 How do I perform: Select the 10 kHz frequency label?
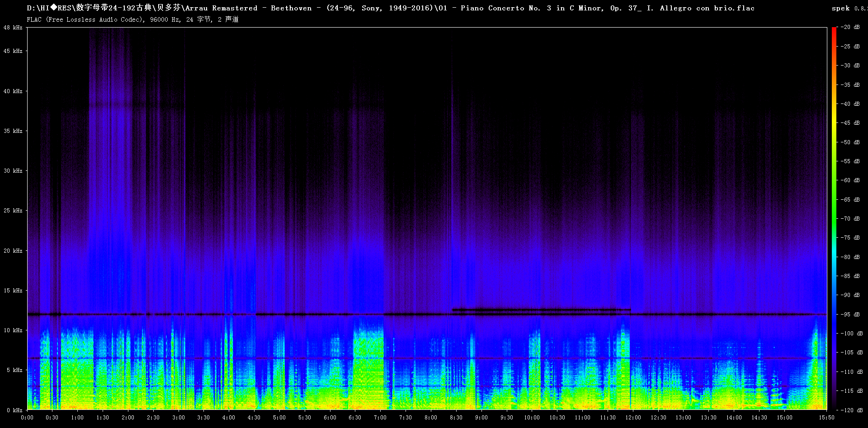point(13,330)
